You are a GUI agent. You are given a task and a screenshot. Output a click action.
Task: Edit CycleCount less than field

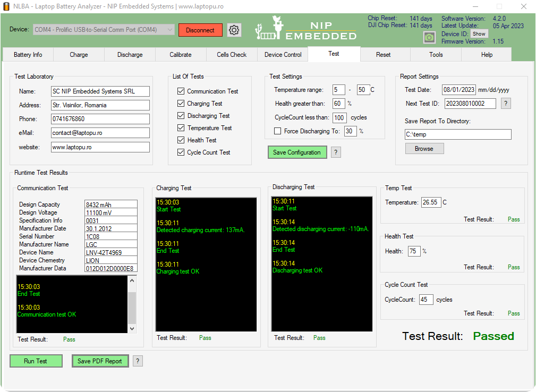[339, 117]
